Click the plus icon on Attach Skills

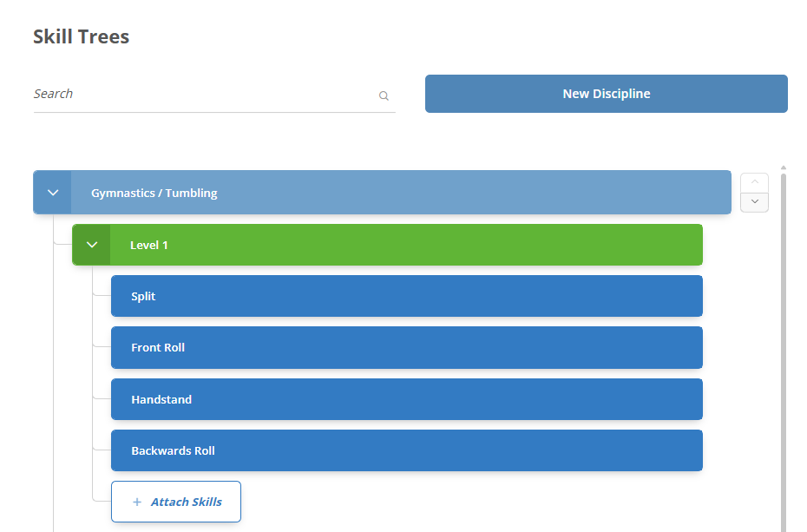tap(137, 502)
